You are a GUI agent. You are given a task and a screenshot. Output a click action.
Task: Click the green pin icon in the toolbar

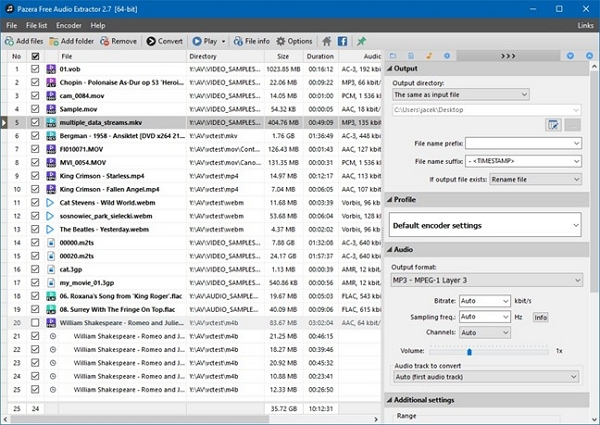click(x=361, y=41)
